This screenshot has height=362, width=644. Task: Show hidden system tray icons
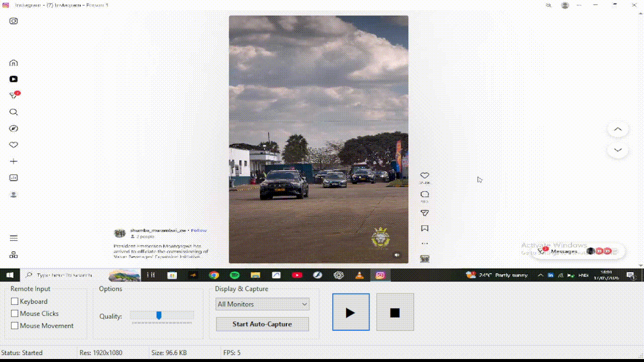tap(540, 275)
